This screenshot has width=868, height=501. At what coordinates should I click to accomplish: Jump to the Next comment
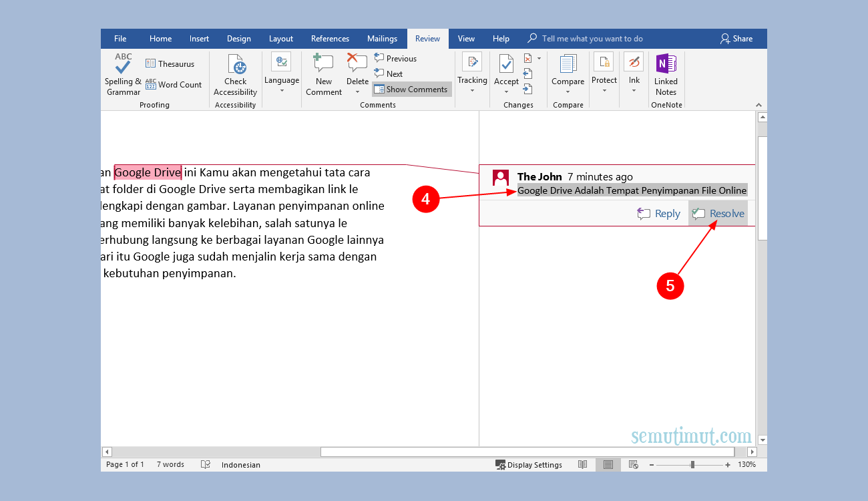click(389, 73)
